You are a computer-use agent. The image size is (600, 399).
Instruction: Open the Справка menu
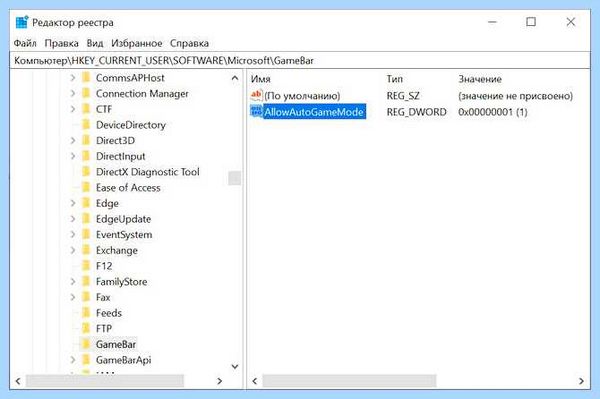click(x=189, y=43)
